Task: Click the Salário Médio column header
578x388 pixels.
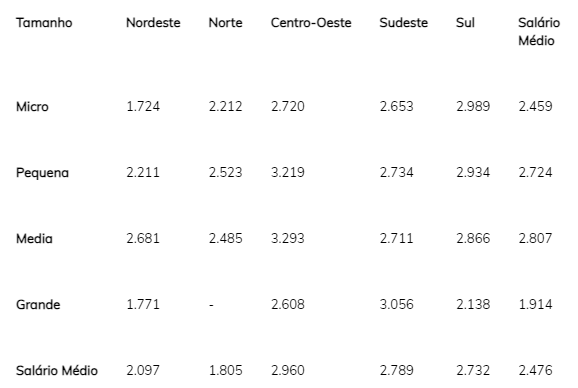Action: tap(539, 32)
